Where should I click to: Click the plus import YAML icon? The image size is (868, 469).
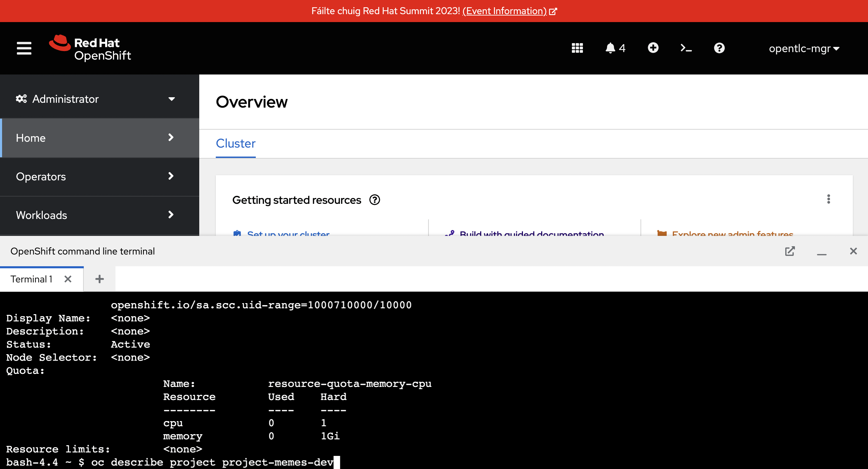coord(653,48)
